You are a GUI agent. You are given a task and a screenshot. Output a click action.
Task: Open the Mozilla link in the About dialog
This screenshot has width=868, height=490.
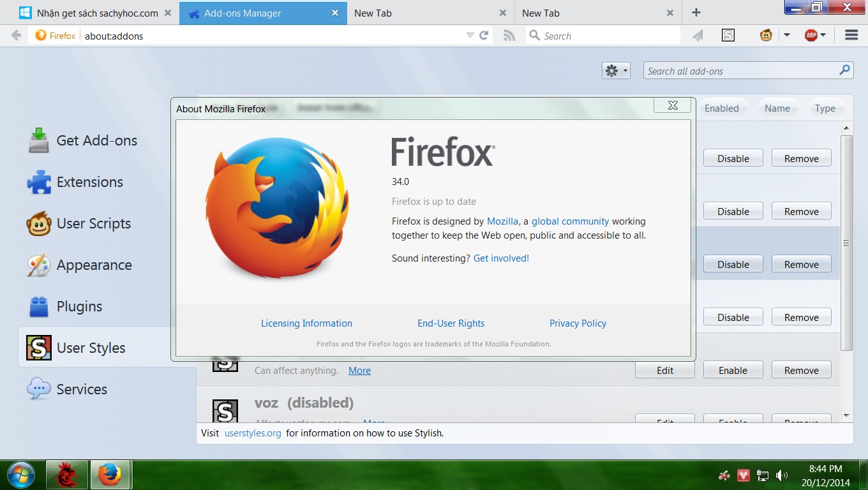click(x=502, y=221)
